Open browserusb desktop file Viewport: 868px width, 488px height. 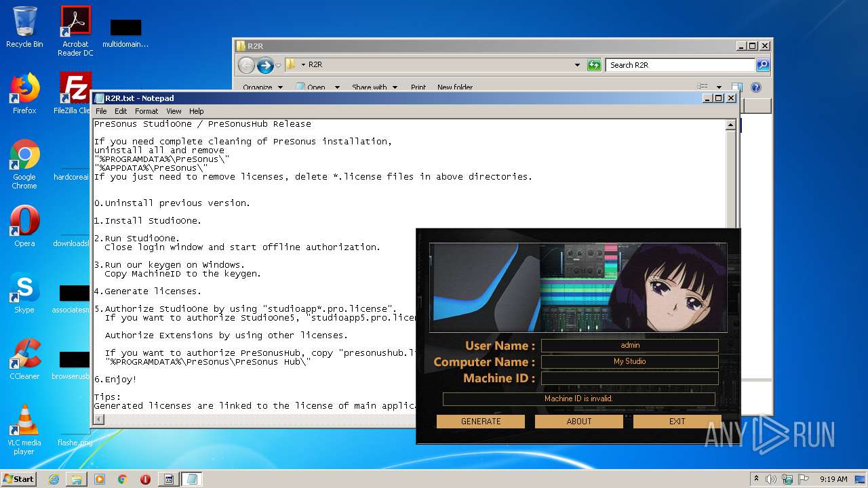pos(71,366)
